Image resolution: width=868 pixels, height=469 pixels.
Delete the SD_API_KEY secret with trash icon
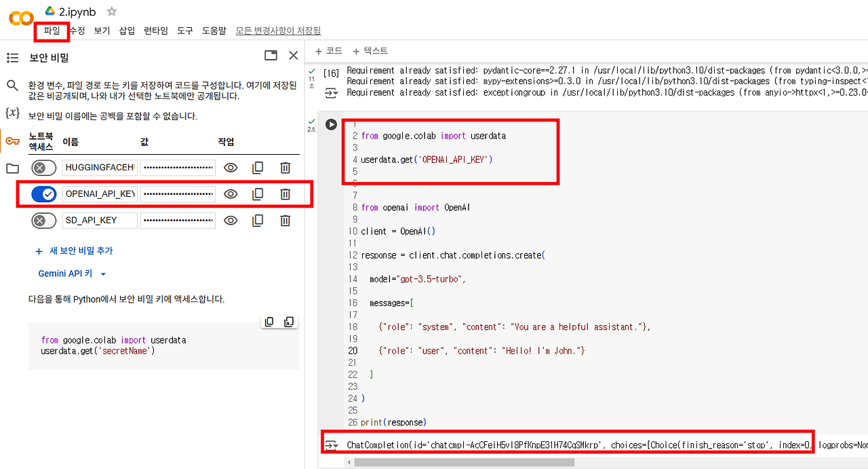[285, 220]
